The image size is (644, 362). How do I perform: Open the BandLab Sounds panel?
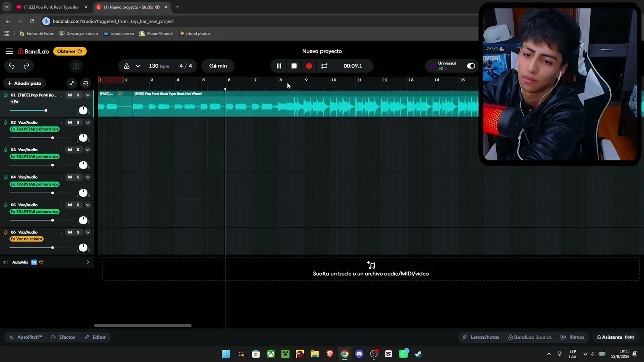point(530,337)
